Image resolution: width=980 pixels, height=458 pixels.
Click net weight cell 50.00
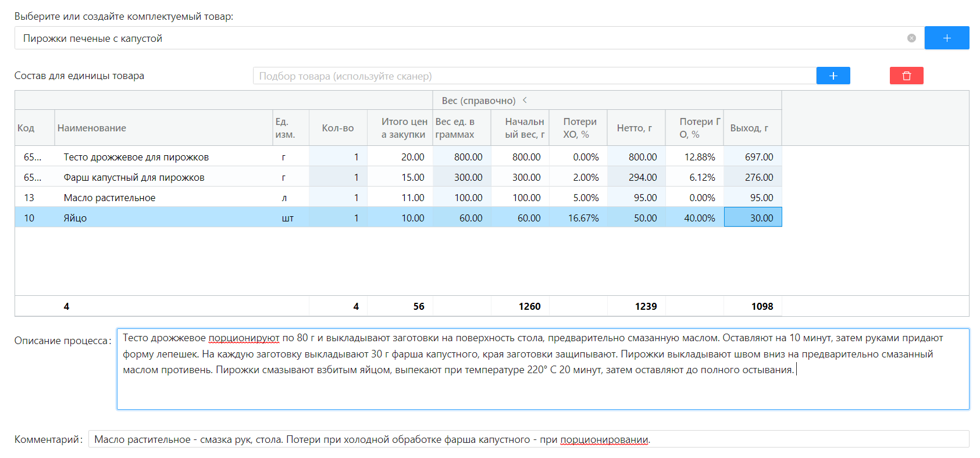point(636,218)
